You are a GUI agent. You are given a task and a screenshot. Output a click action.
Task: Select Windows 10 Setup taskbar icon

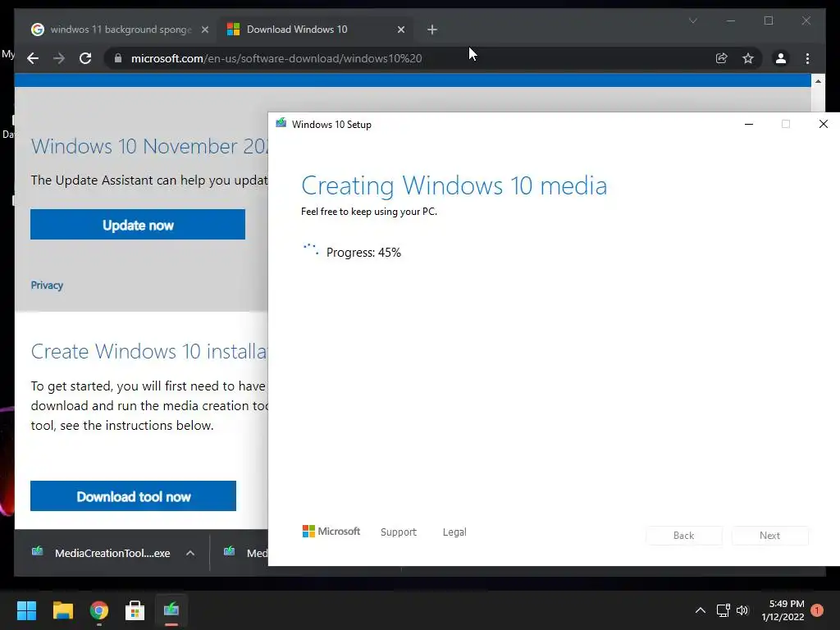[x=171, y=610]
